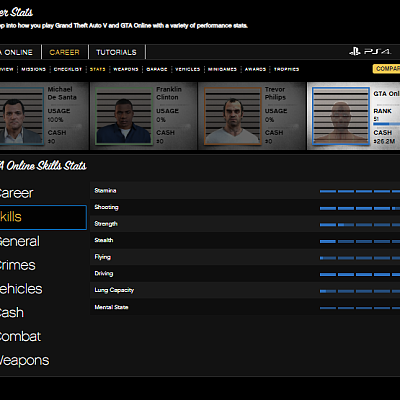Screen dimensions: 400x400
Task: Open the Career tab
Action: (x=65, y=52)
